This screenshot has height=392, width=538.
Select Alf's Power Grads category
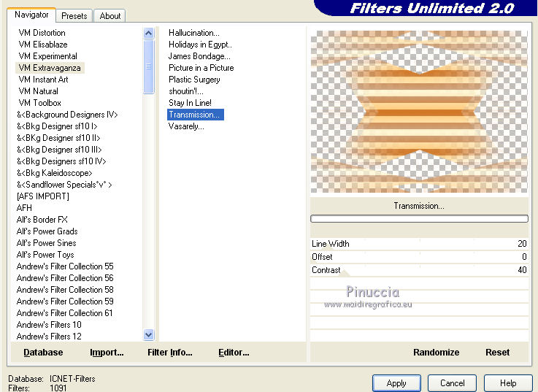click(47, 231)
